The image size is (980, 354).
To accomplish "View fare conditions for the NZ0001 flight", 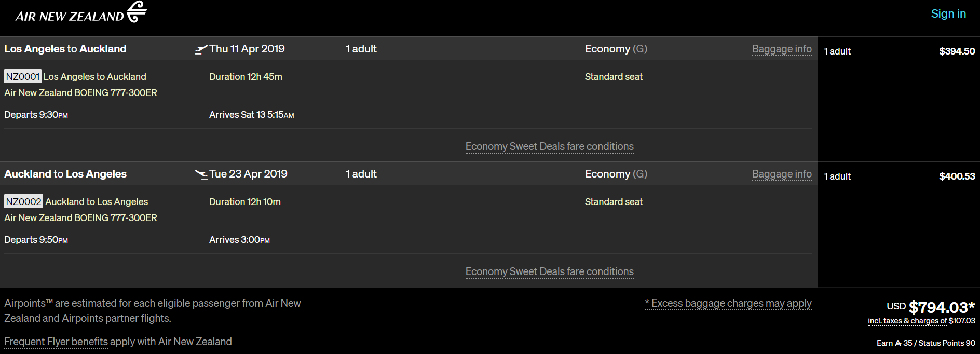I will click(x=549, y=147).
